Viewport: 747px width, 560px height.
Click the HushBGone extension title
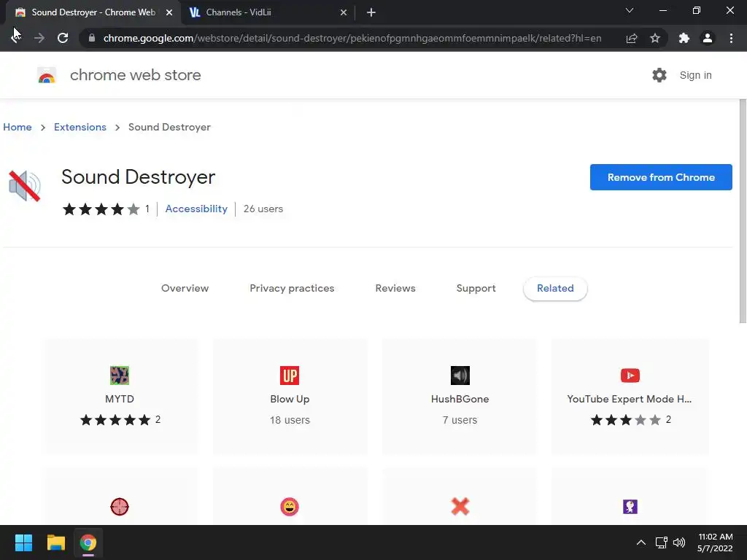(460, 399)
